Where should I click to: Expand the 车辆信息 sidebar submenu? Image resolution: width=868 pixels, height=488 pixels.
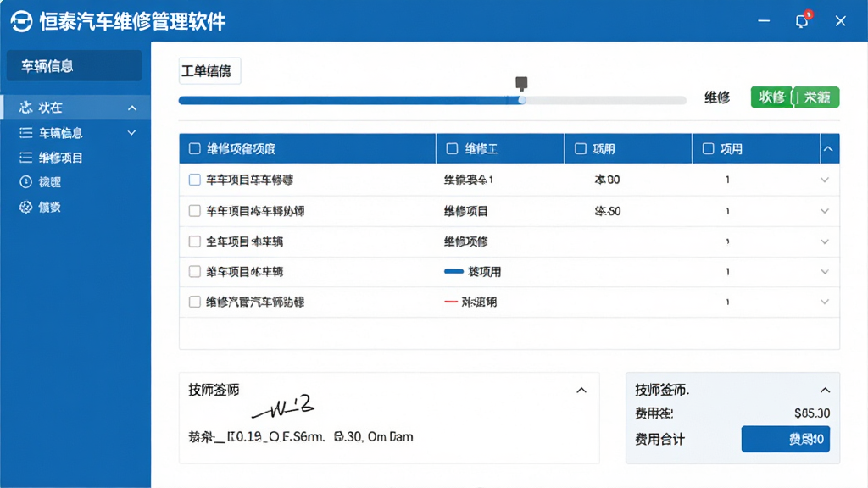click(131, 133)
